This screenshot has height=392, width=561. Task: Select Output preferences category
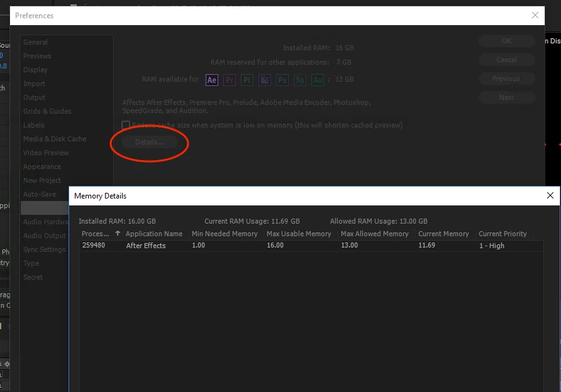[x=35, y=97]
